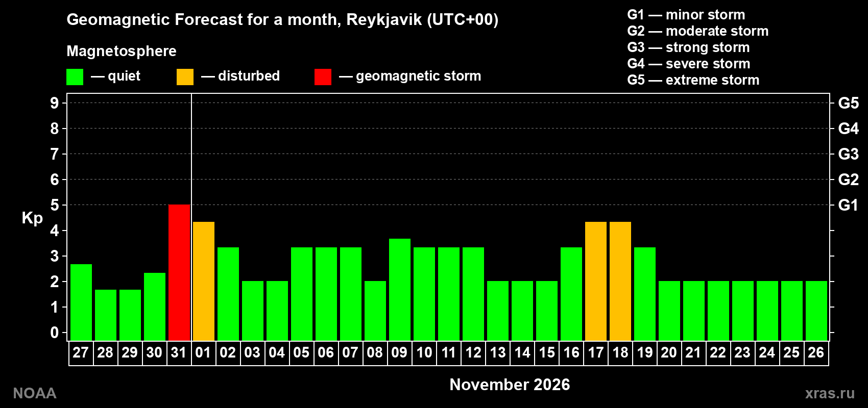
Task: Click the red geomagnetic storm legend swatch
Action: (x=323, y=77)
